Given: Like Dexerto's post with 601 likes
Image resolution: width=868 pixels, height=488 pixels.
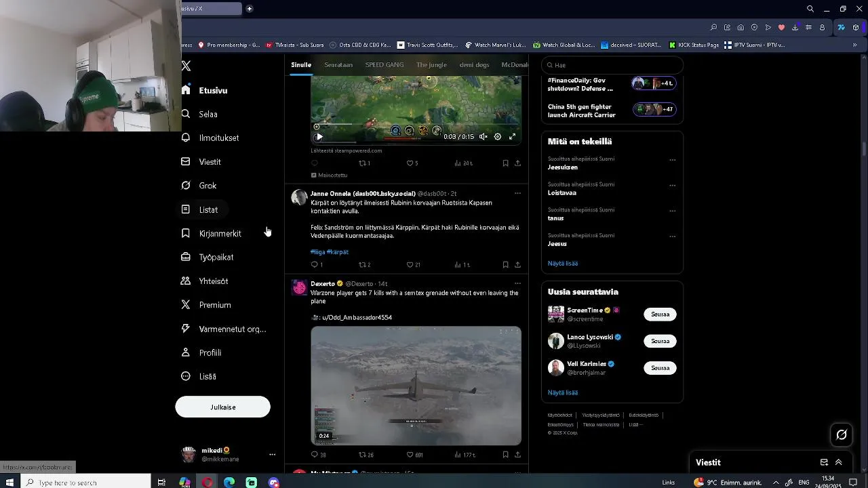Looking at the screenshot, I should coord(414,455).
